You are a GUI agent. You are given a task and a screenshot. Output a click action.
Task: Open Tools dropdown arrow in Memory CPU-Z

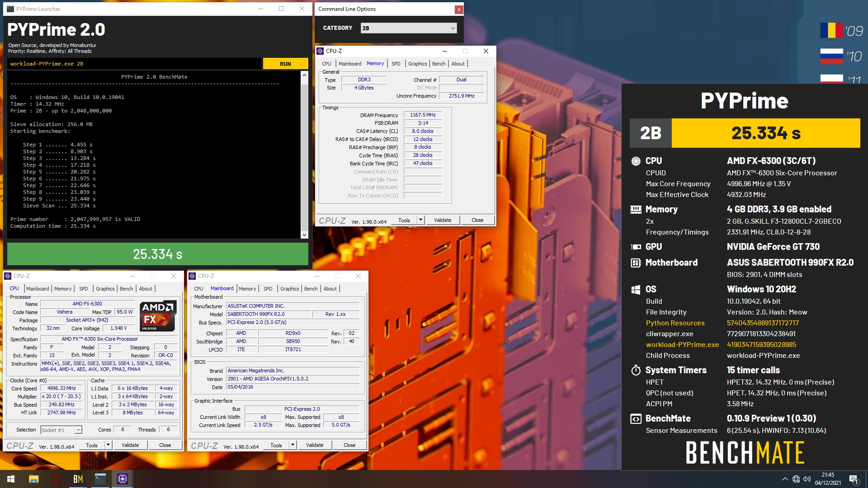[x=420, y=220]
